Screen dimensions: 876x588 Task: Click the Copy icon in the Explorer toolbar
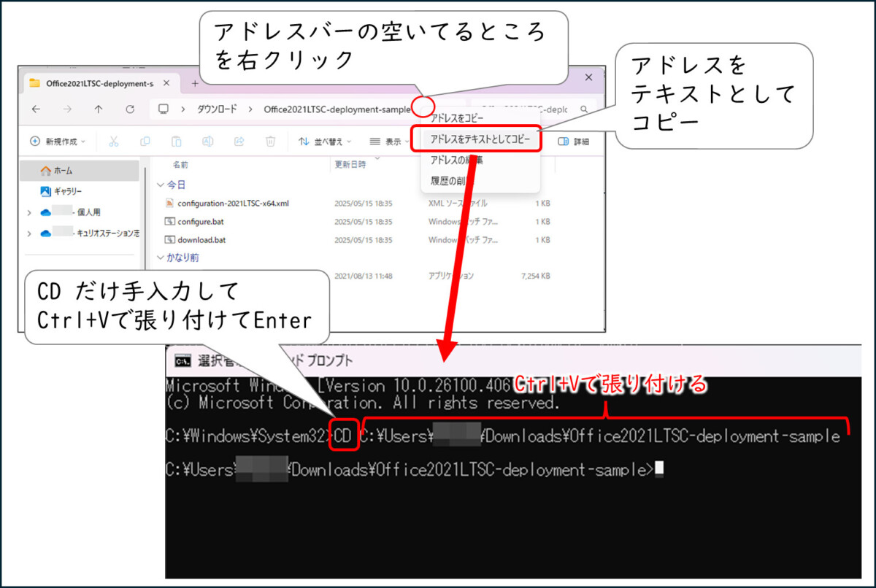tap(145, 142)
